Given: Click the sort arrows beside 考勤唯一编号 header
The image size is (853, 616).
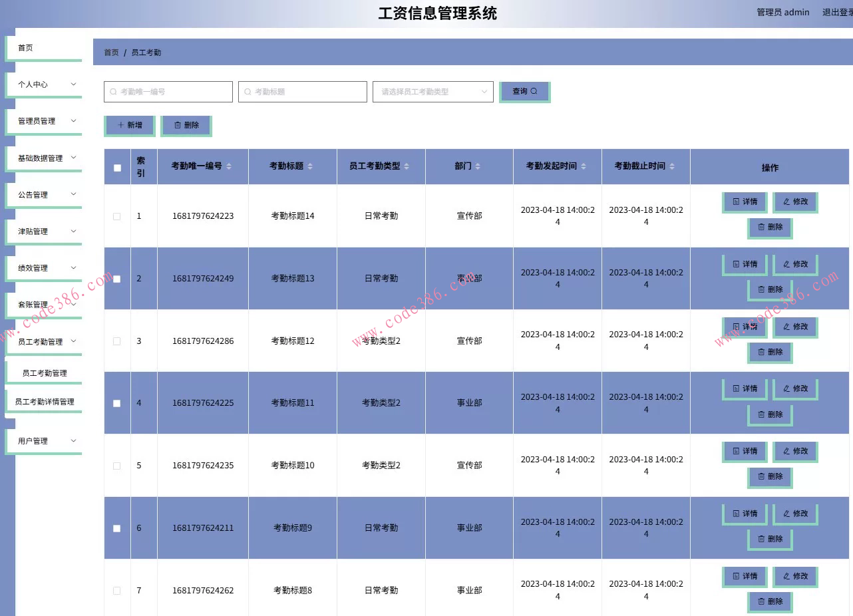Looking at the screenshot, I should click(230, 166).
